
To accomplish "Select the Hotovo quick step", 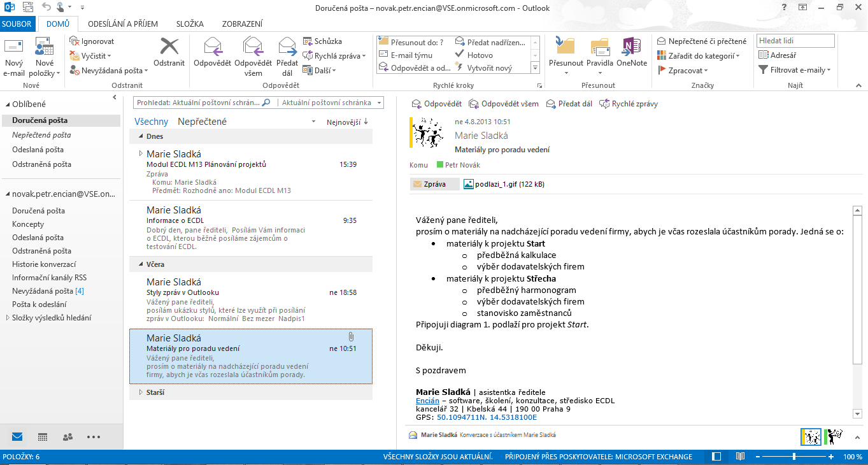I will point(474,55).
